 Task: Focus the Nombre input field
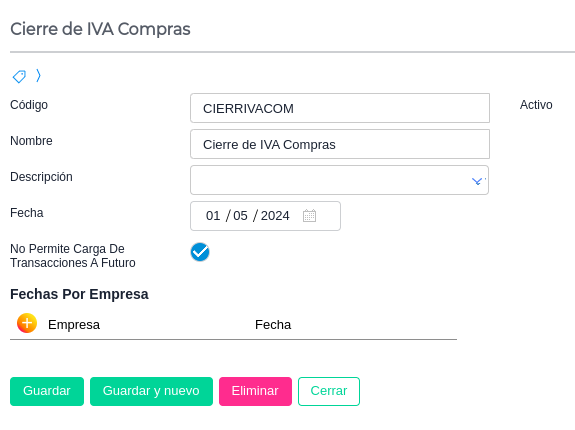tap(340, 144)
